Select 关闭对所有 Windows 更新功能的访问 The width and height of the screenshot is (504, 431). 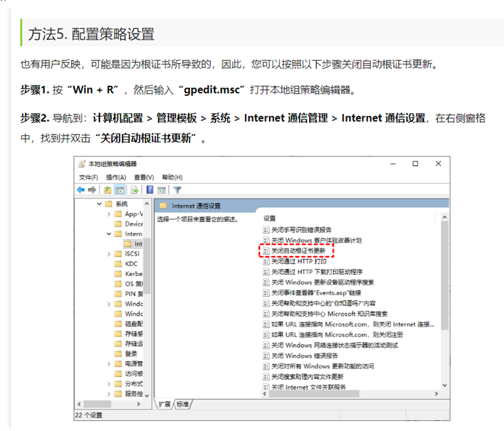click(x=322, y=366)
